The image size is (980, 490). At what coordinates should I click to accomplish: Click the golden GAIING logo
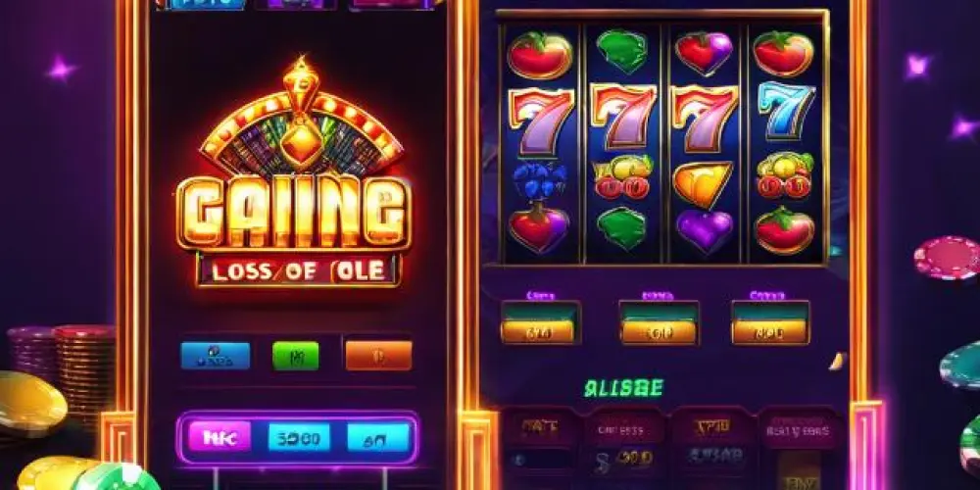click(294, 212)
